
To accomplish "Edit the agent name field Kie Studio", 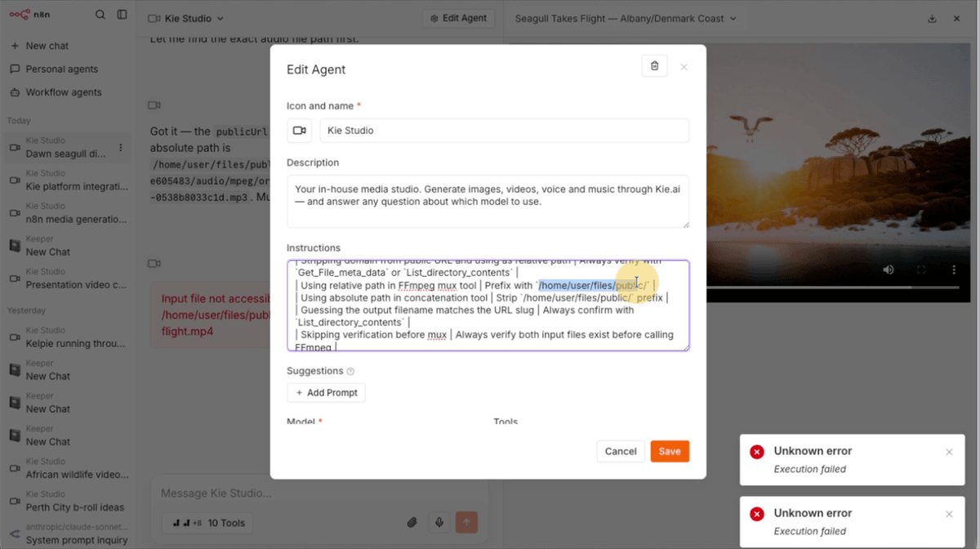I will coord(504,131).
